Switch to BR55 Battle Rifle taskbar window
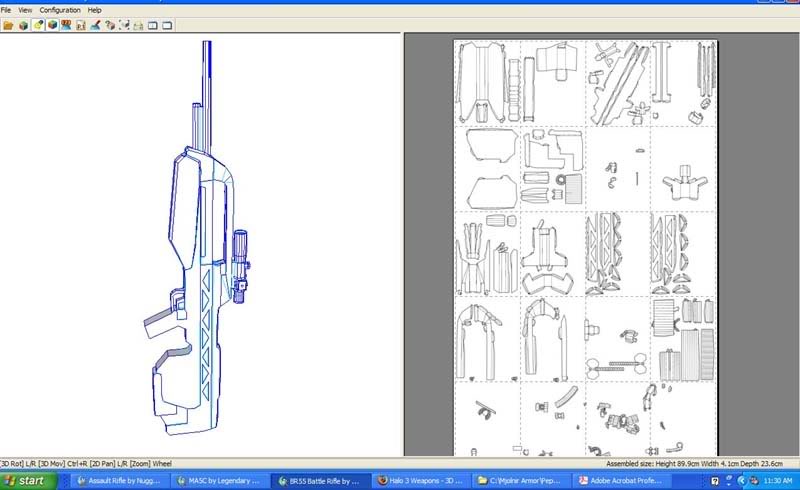Image resolution: width=800 pixels, height=490 pixels. (320, 481)
